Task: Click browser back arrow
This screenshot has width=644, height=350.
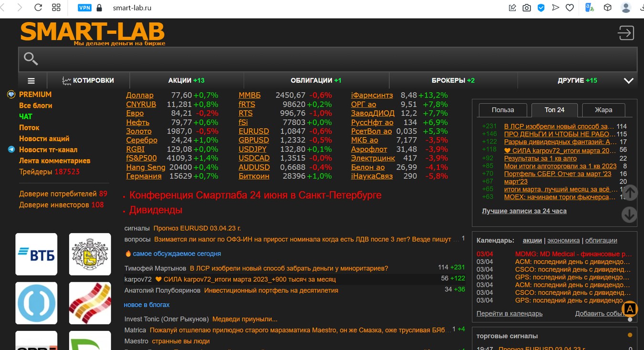Action: pos(3,8)
